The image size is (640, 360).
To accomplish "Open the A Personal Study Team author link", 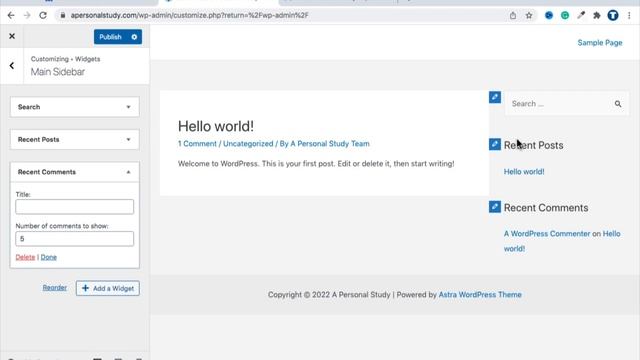I will pos(330,144).
